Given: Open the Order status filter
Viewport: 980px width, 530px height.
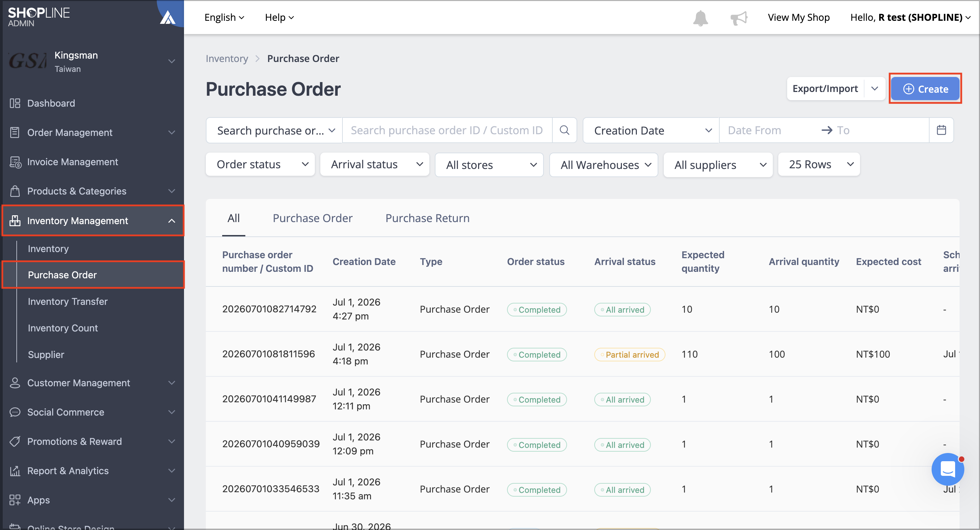Looking at the screenshot, I should click(260, 164).
